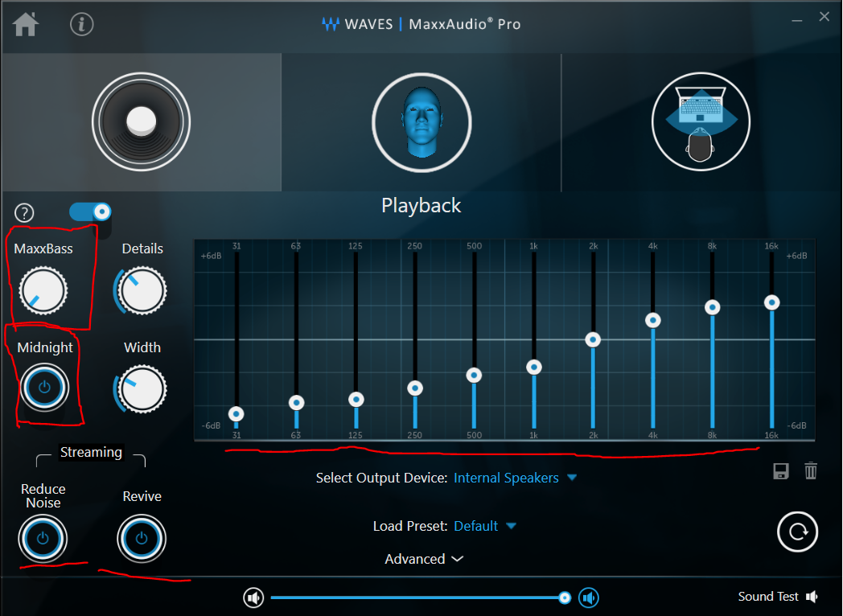Open the help question mark icon
Viewport: 843px width, 616px height.
(24, 212)
